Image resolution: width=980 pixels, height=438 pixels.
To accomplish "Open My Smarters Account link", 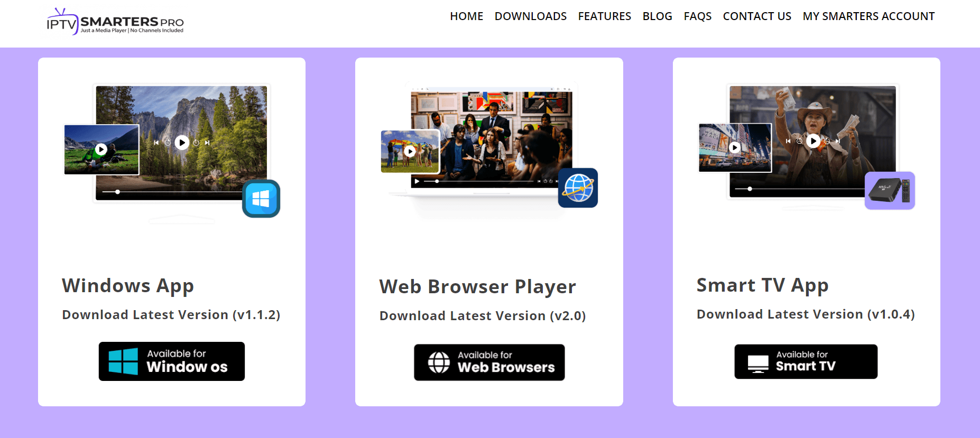I will (x=868, y=16).
